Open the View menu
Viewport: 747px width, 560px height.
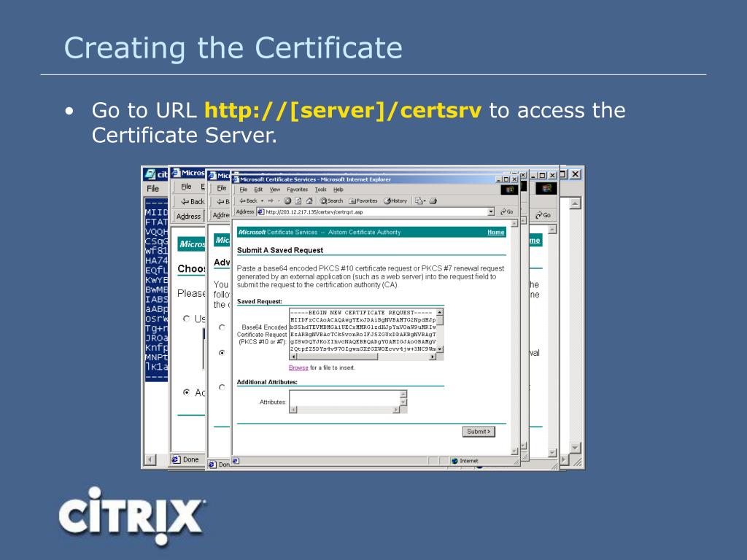point(275,190)
